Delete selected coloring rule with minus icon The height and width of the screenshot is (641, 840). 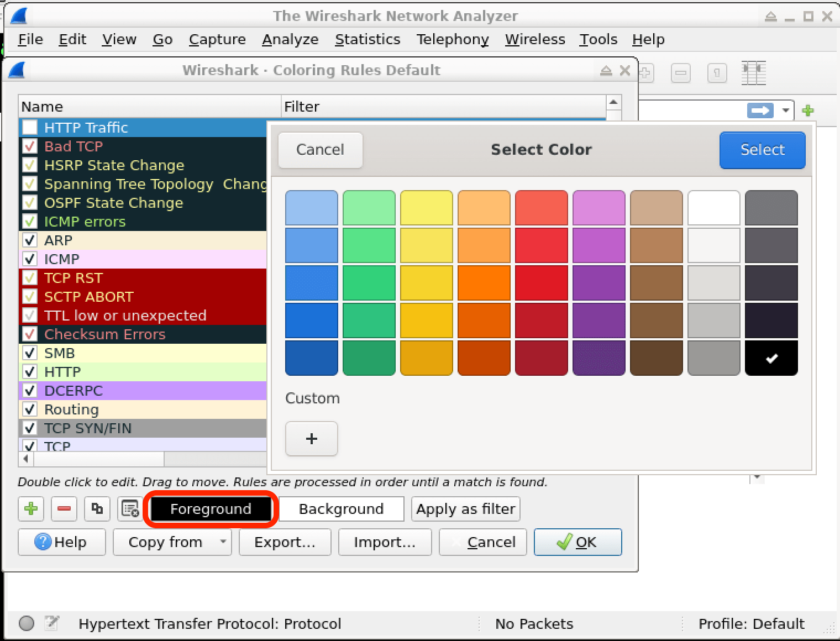(x=64, y=508)
